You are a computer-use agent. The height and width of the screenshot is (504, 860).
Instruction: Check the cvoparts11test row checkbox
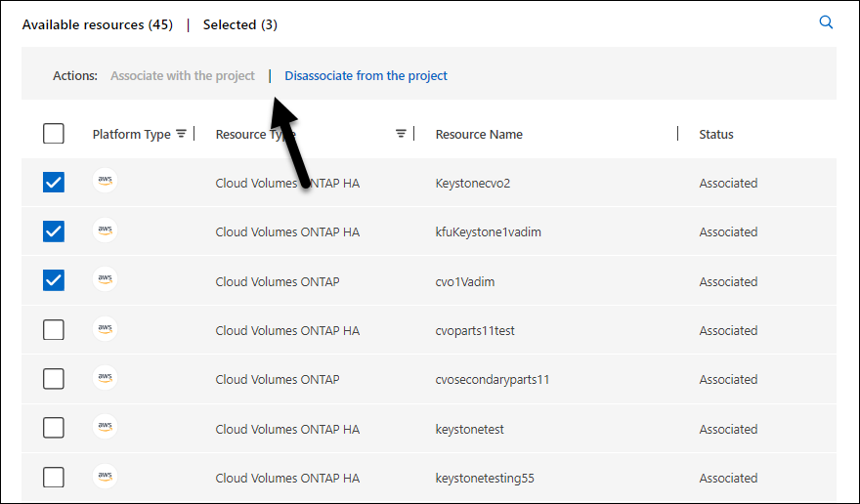click(x=54, y=330)
